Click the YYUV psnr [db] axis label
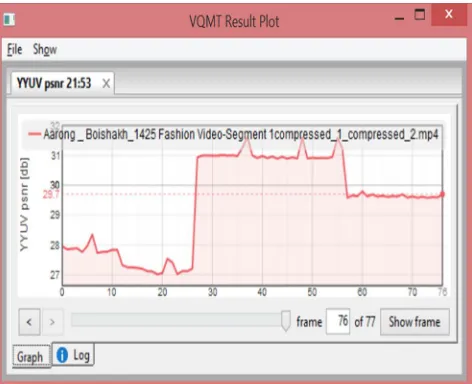472x384 pixels. coord(24,204)
